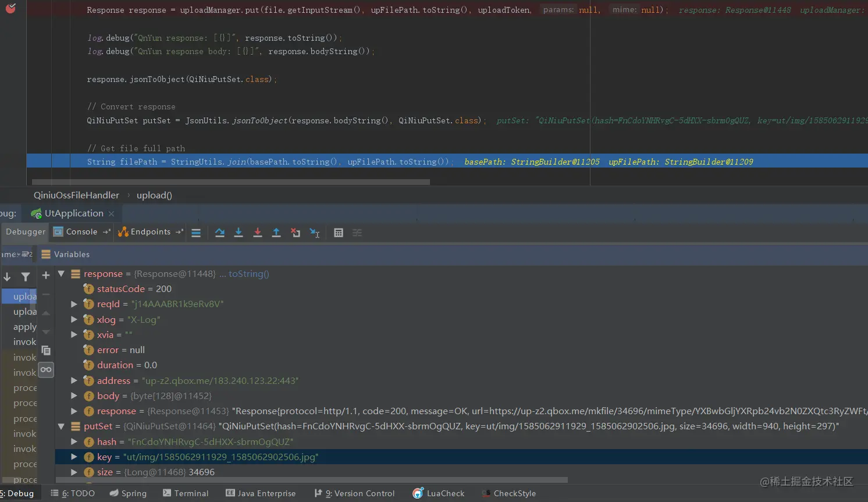Expand the nested response field node
This screenshot has height=502, width=868.
[74, 411]
